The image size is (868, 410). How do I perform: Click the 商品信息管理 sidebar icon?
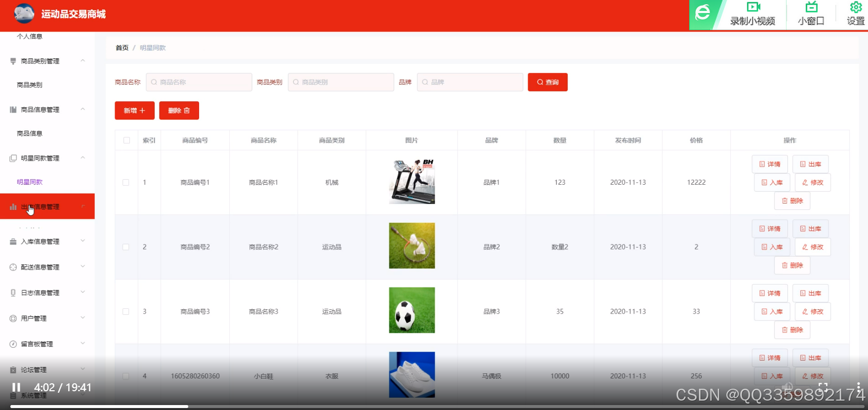click(x=13, y=110)
